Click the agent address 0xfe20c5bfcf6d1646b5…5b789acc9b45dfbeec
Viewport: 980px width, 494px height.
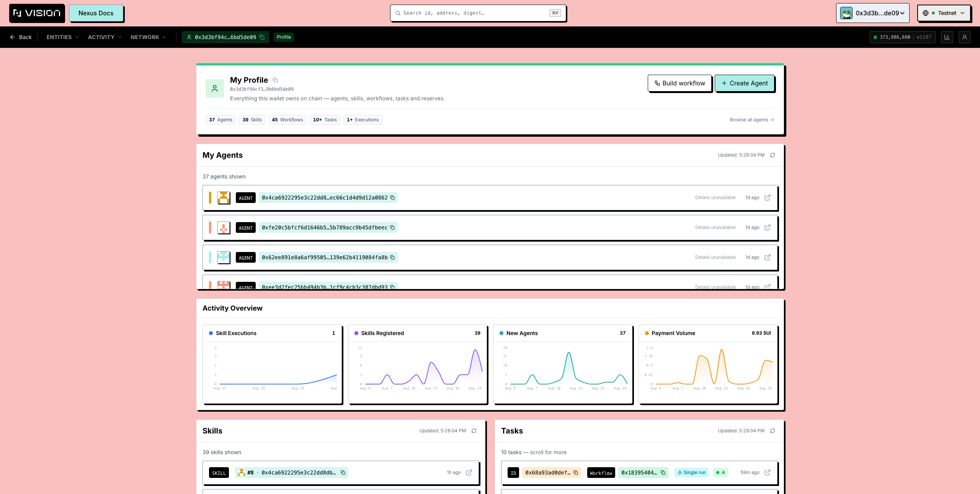pos(325,227)
